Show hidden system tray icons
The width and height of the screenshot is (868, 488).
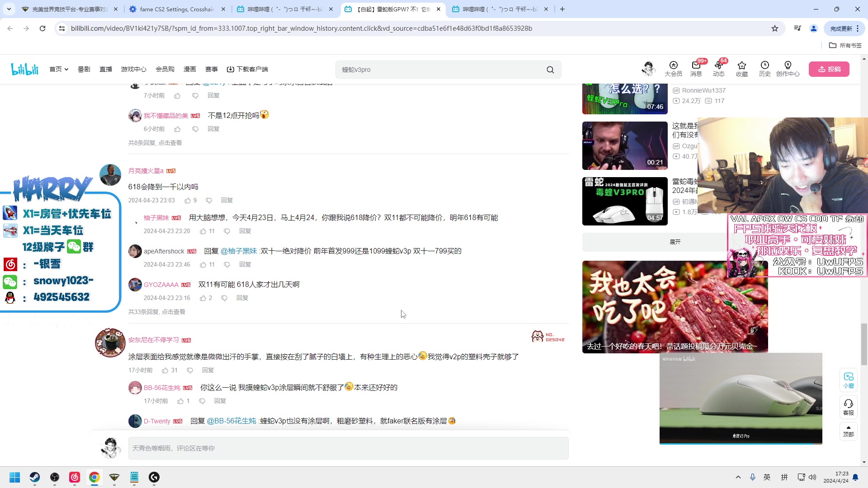[738, 477]
